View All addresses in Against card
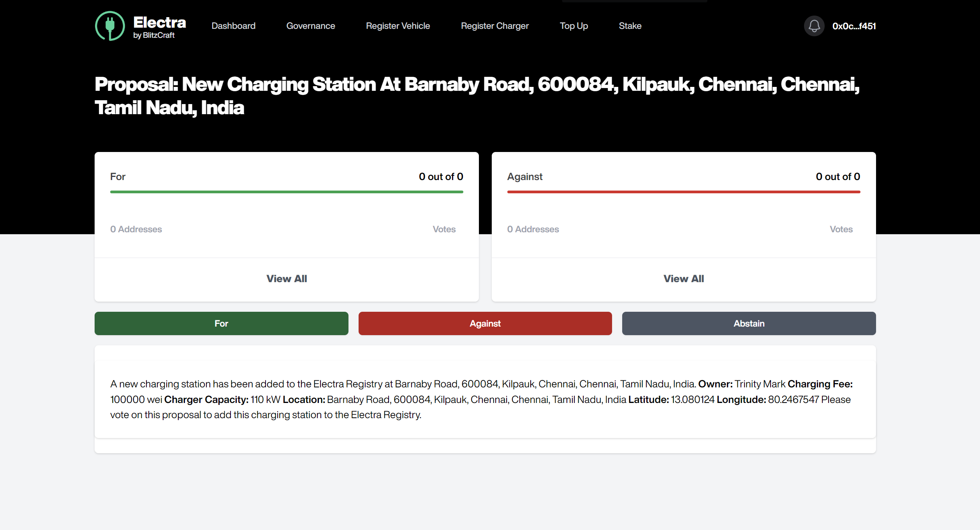This screenshot has width=980, height=530. click(x=684, y=279)
